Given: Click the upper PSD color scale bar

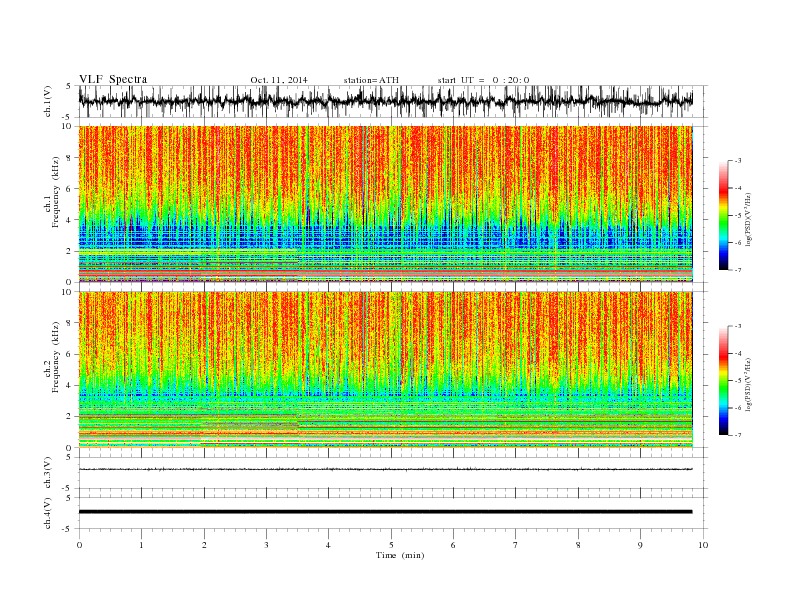Looking at the screenshot, I should pos(723,215).
